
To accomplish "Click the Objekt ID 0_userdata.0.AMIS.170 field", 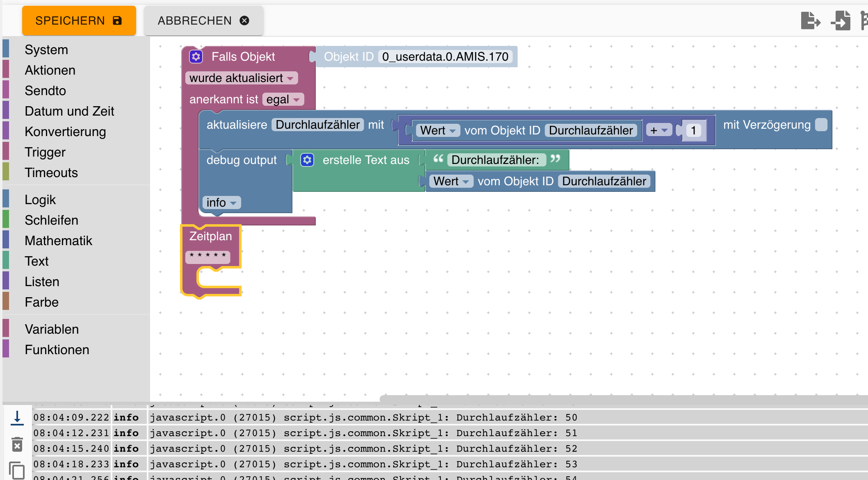I will click(445, 57).
